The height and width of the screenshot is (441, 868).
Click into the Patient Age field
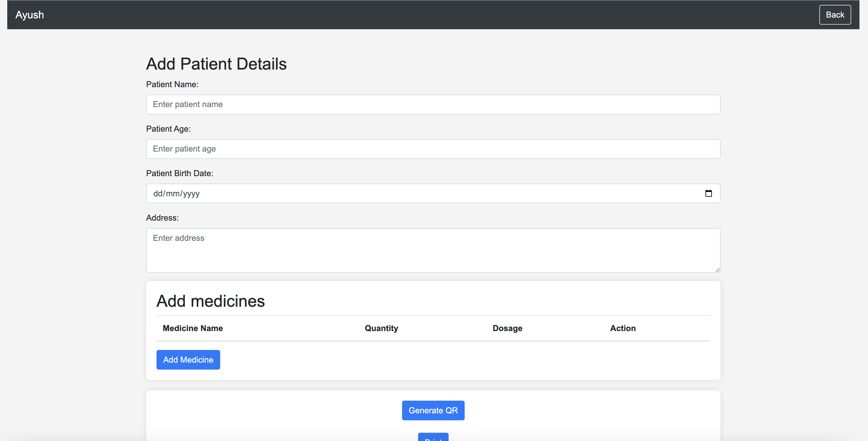(x=433, y=149)
